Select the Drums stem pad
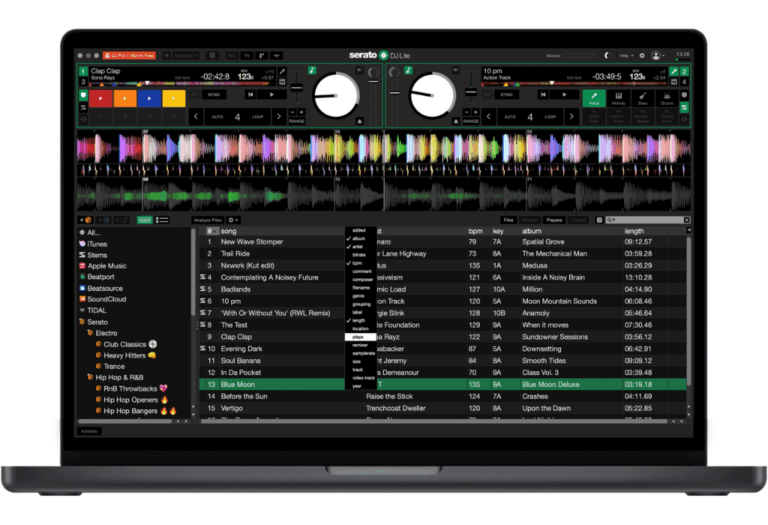Viewport: 768px width, 525px height. click(x=667, y=98)
